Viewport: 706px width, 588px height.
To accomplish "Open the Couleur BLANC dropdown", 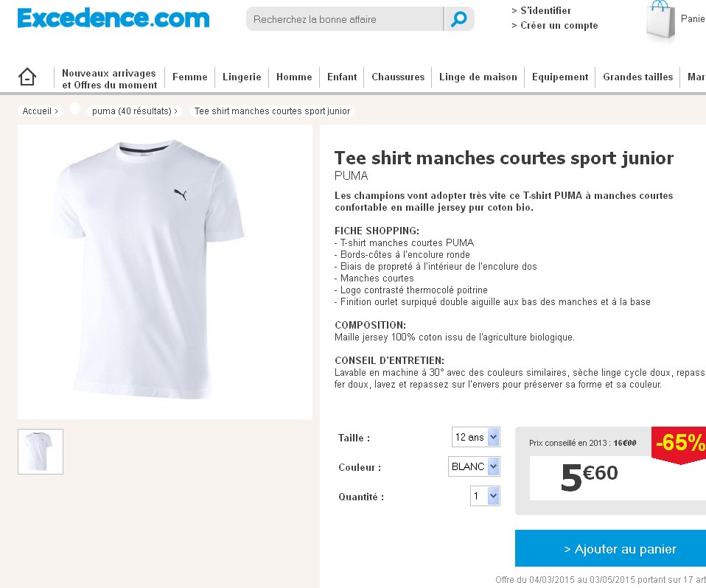I will tap(474, 466).
